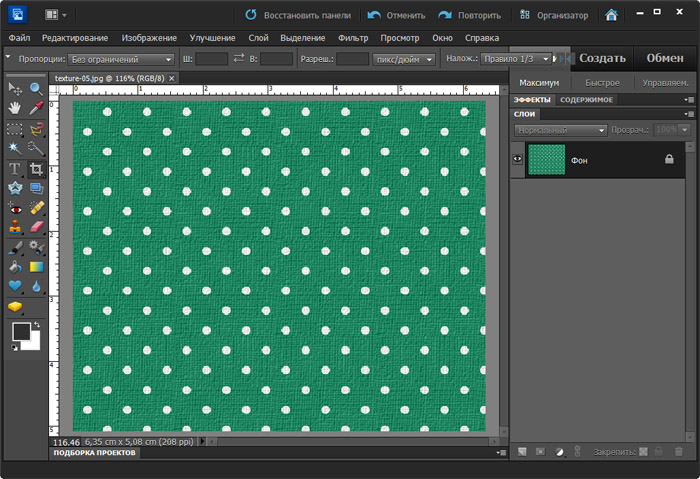The height and width of the screenshot is (479, 700).
Task: Activate the Crop tool
Action: pos(37,169)
